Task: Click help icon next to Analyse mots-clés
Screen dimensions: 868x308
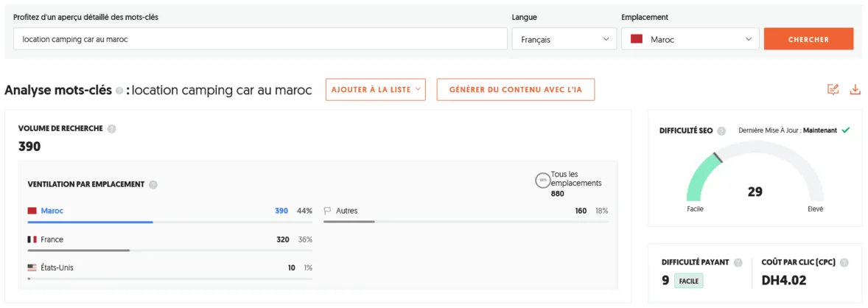Action: click(x=119, y=91)
